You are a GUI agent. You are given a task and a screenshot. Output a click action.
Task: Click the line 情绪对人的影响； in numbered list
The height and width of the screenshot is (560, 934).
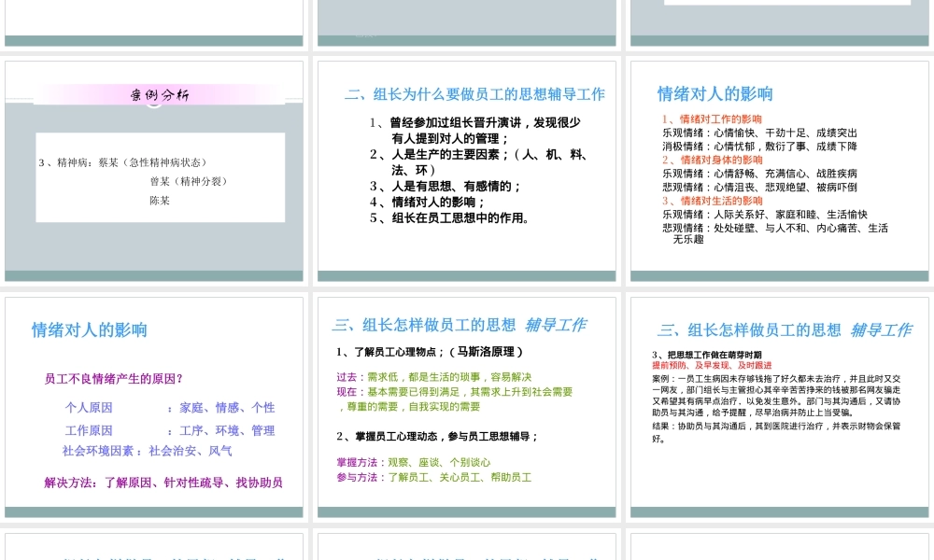click(x=427, y=202)
